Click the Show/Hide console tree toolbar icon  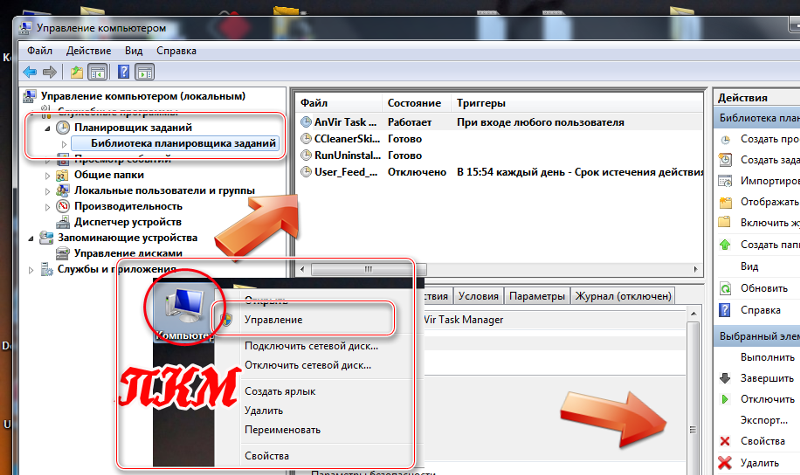[97, 72]
